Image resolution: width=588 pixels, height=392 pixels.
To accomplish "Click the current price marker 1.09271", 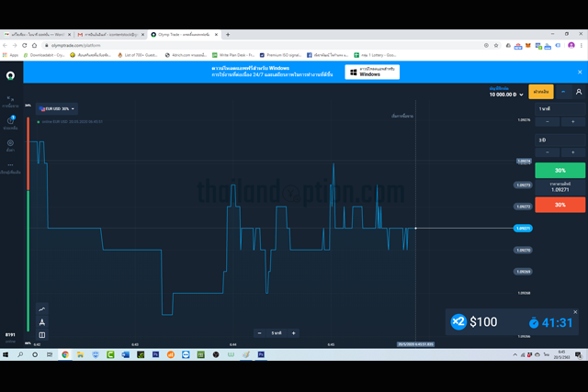I will (523, 229).
